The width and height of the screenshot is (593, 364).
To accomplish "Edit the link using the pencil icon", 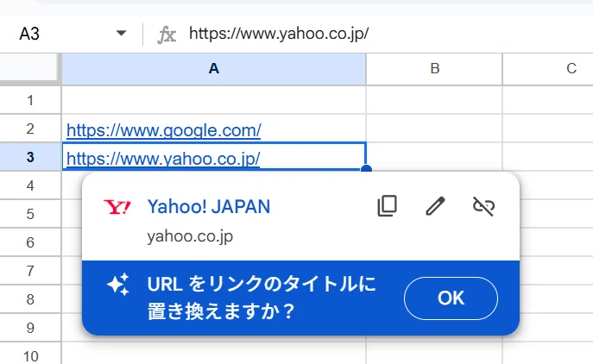I will point(435,206).
